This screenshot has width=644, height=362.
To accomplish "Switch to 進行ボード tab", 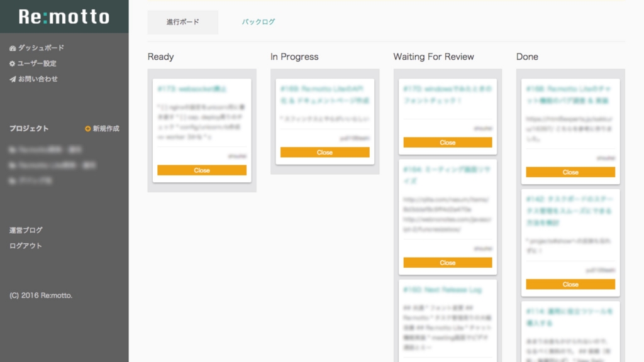I will click(x=183, y=22).
